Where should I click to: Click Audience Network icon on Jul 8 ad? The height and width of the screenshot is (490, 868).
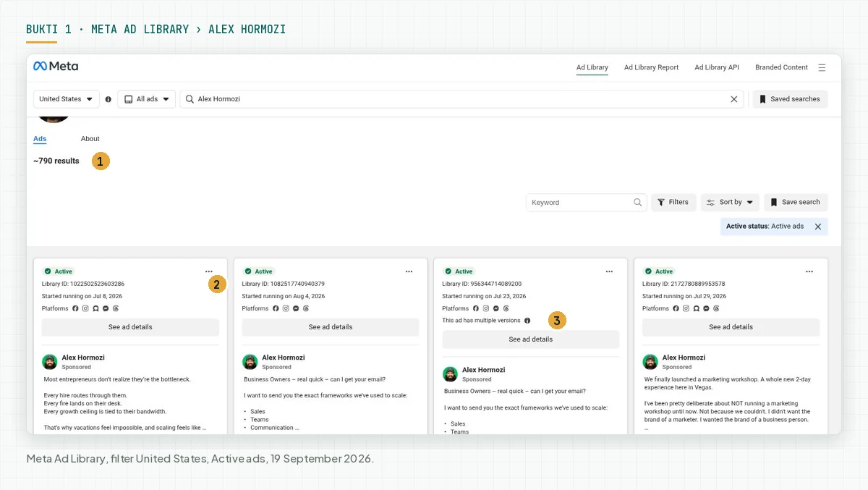click(x=95, y=308)
